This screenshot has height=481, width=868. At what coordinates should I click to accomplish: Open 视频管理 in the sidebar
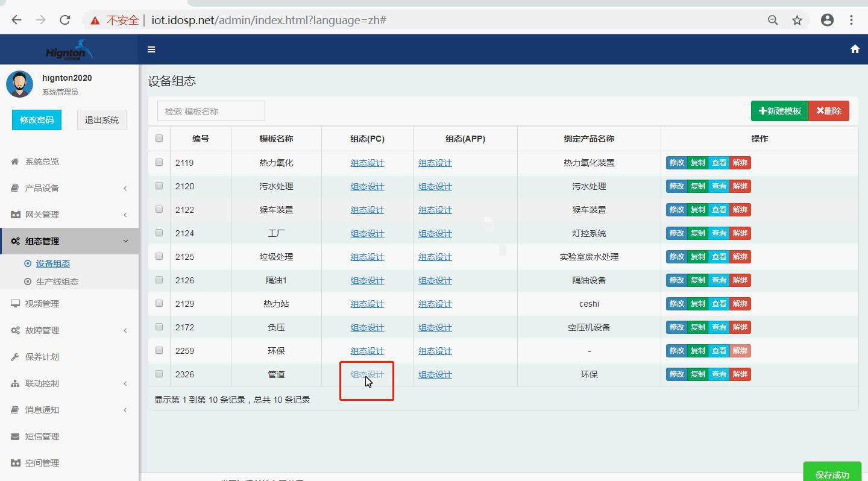point(42,304)
